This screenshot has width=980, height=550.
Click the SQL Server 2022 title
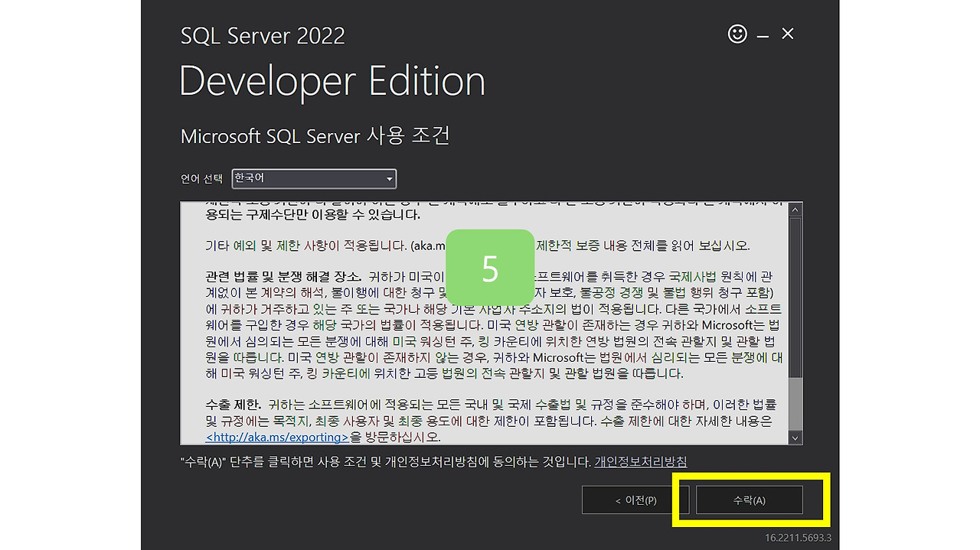point(263,35)
